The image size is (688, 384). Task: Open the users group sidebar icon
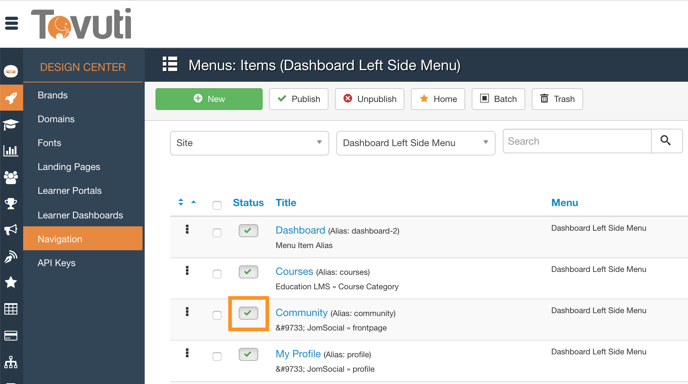pos(11,177)
